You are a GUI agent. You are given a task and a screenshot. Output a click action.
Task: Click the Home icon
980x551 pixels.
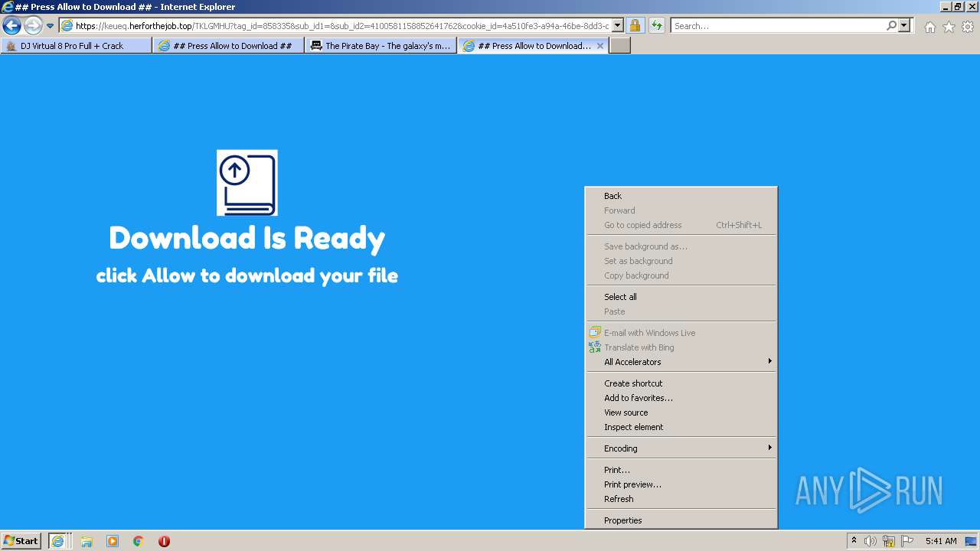pos(929,27)
